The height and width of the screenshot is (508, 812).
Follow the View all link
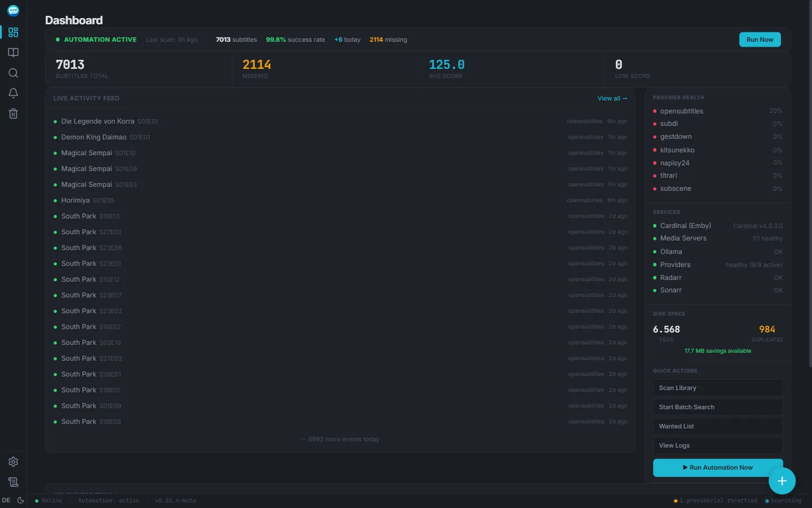click(x=612, y=98)
